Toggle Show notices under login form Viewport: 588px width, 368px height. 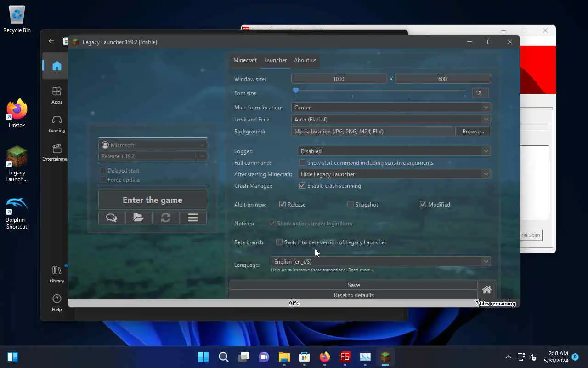tap(272, 223)
